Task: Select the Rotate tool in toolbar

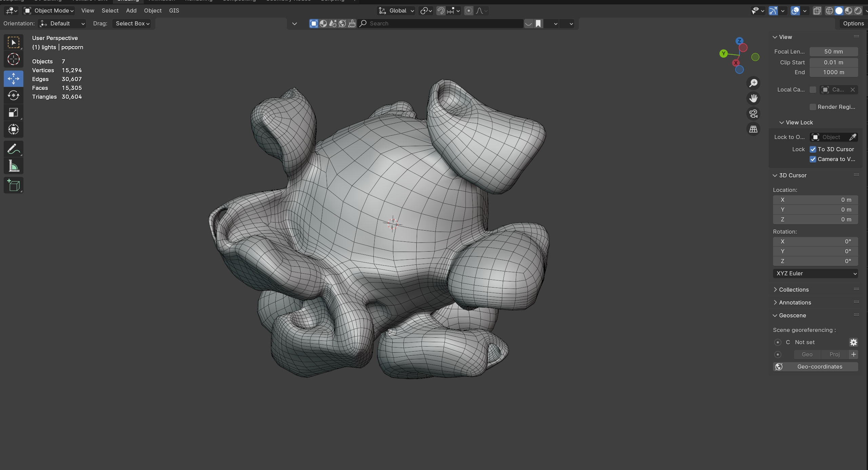Action: click(14, 96)
